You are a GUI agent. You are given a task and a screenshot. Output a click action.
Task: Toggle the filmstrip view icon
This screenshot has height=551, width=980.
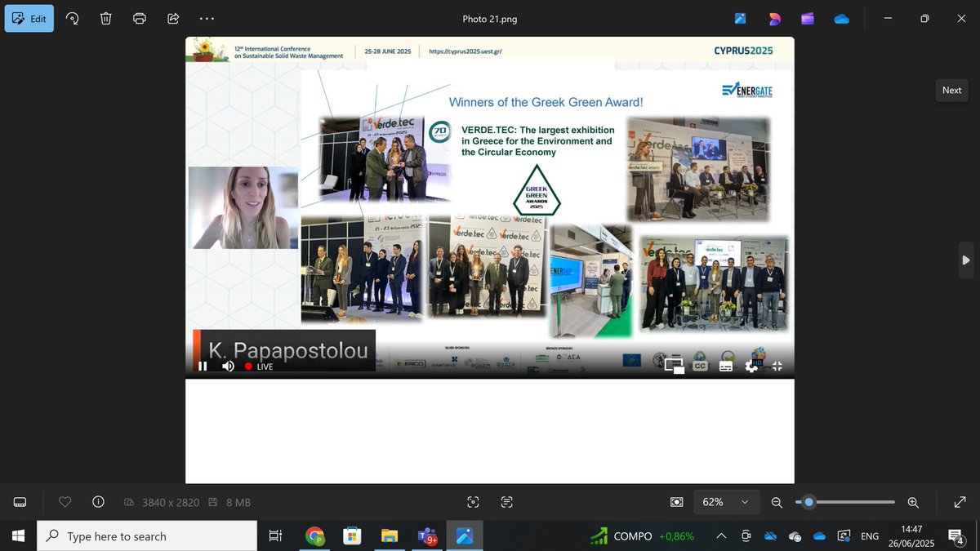20,502
